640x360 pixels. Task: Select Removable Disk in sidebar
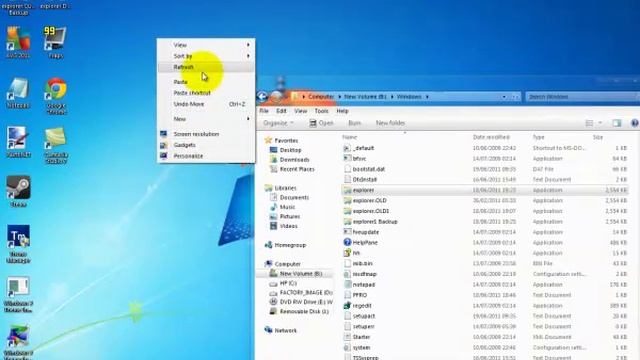point(304,311)
